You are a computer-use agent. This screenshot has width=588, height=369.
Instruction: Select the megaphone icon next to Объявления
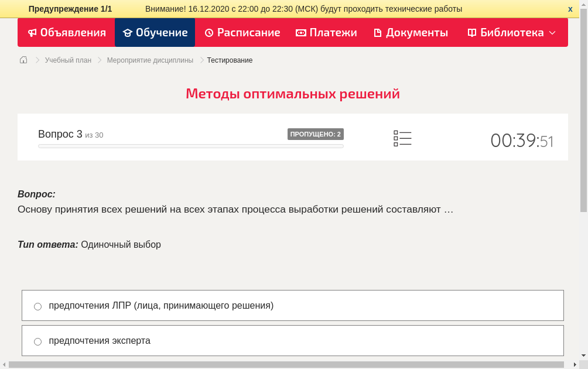tap(33, 33)
